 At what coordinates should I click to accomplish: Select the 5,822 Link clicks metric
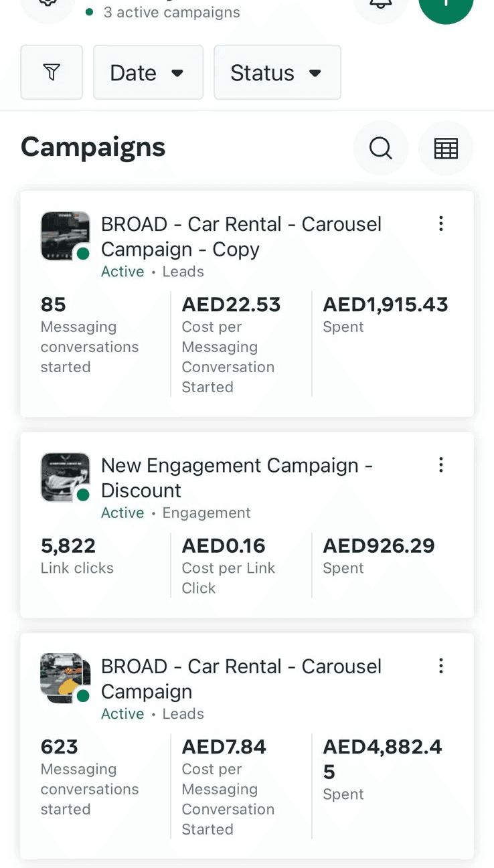(x=77, y=555)
